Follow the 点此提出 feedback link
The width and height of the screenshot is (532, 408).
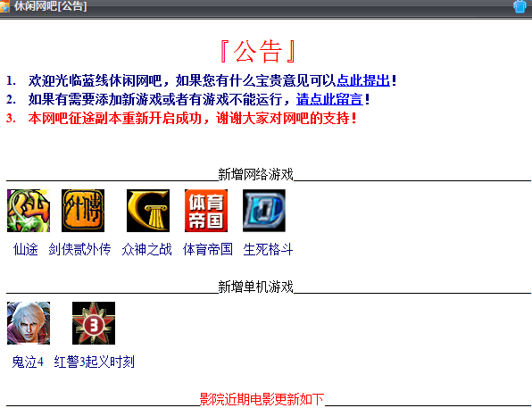click(363, 80)
